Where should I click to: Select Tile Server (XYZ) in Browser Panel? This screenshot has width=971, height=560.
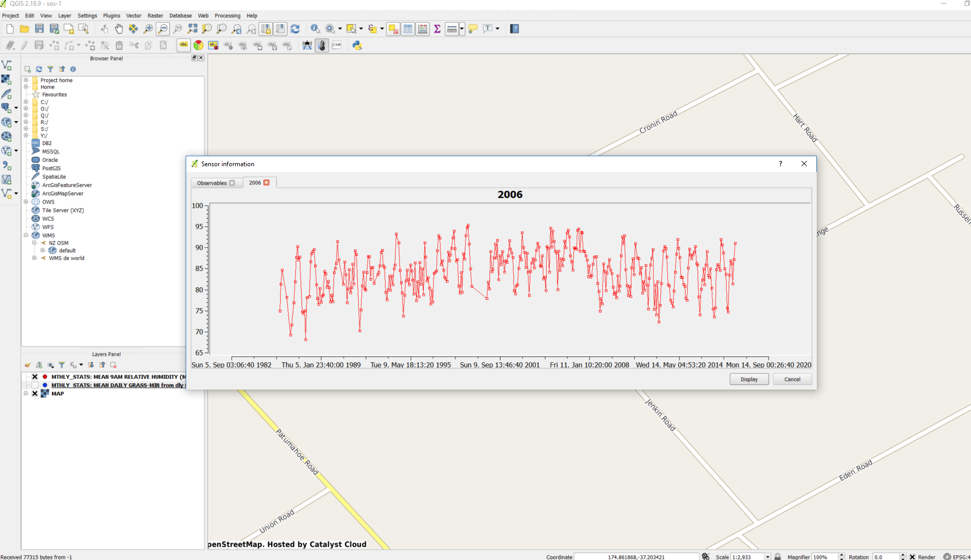(63, 210)
